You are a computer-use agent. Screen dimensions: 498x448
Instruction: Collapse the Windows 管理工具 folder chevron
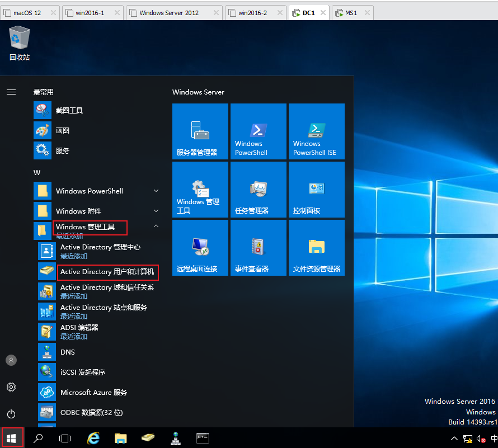156,226
